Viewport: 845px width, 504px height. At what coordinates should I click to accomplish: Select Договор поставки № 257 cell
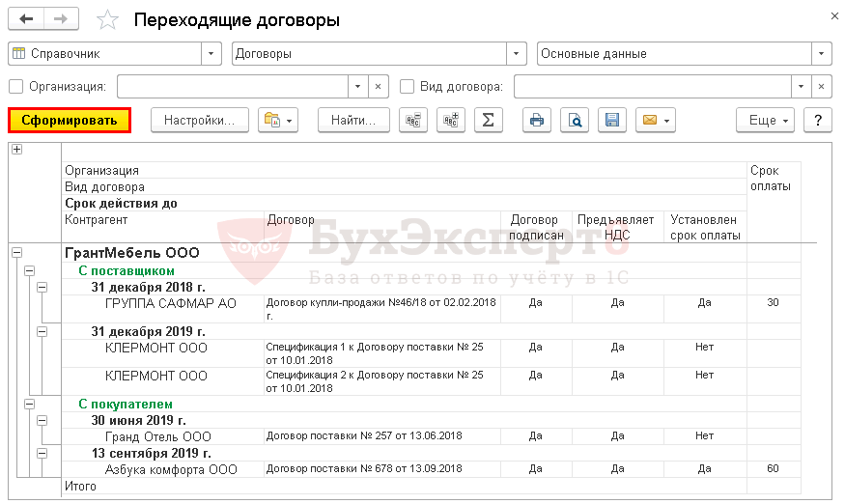(382, 436)
